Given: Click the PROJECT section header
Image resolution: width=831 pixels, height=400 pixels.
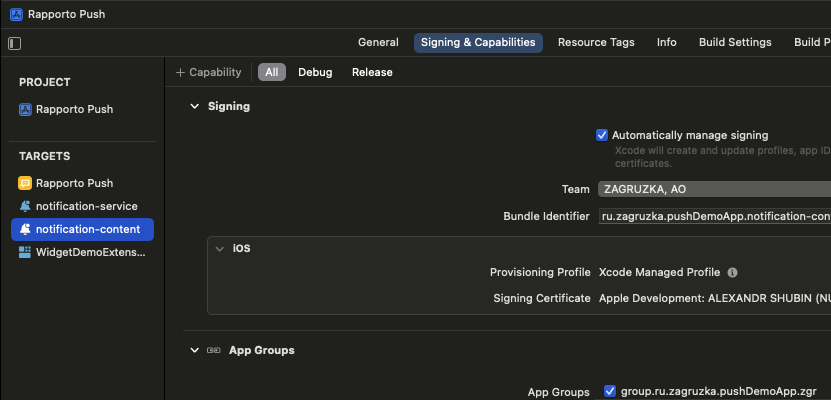Looking at the screenshot, I should pos(45,82).
